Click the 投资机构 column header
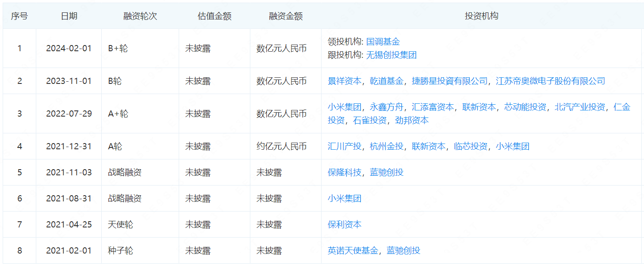Viewport: 644px width, 265px height. 482,16
